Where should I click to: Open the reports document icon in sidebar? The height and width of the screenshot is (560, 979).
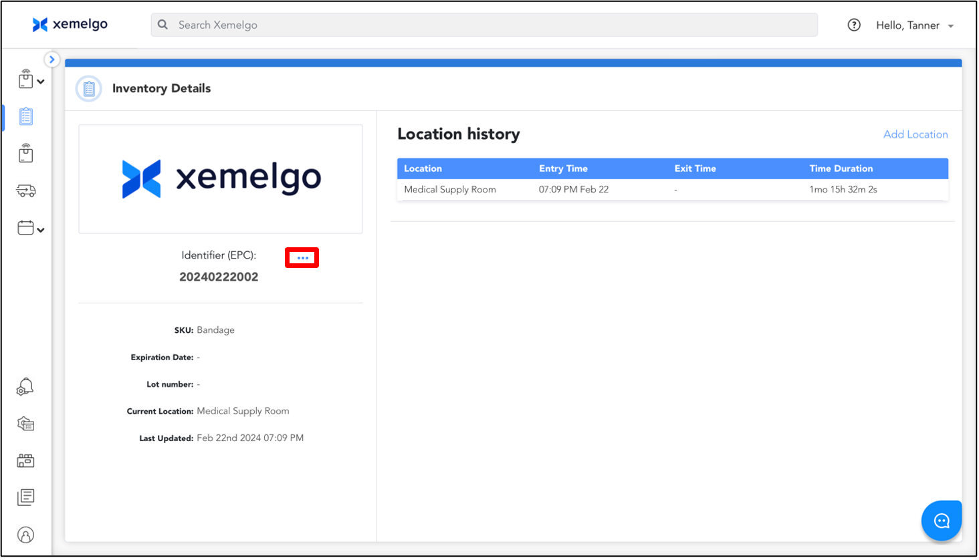click(25, 497)
